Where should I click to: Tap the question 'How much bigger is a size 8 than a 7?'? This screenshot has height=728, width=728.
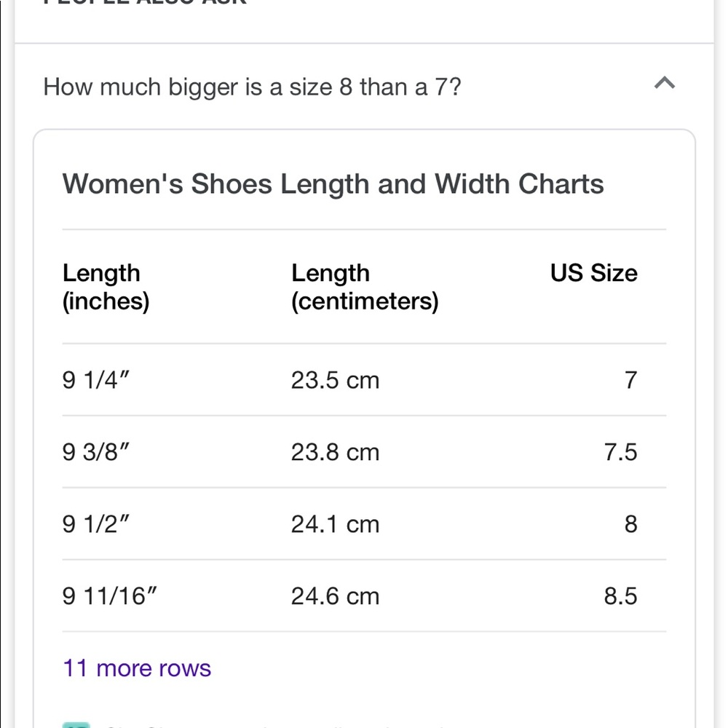click(x=252, y=87)
